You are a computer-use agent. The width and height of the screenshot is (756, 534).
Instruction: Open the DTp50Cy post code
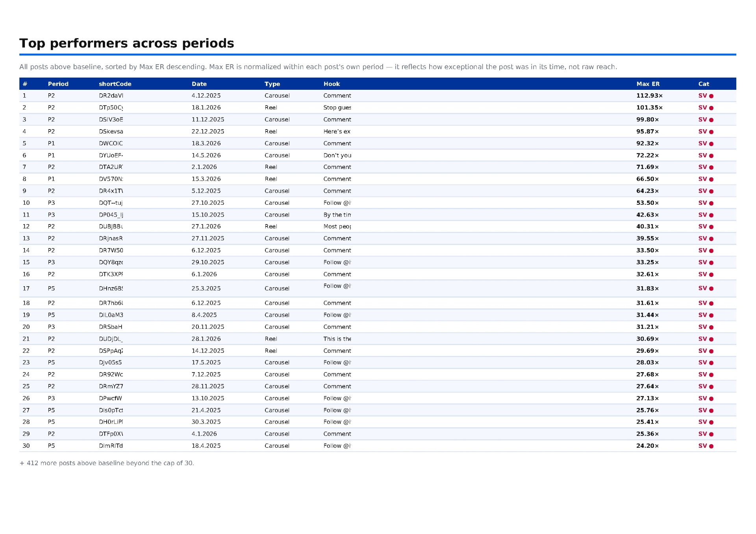point(111,108)
